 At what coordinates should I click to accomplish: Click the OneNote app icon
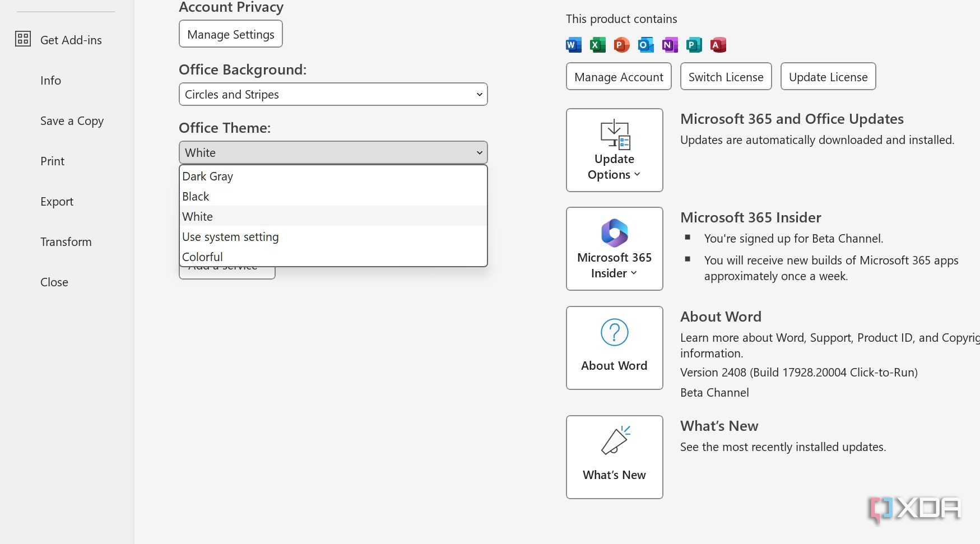coord(670,45)
